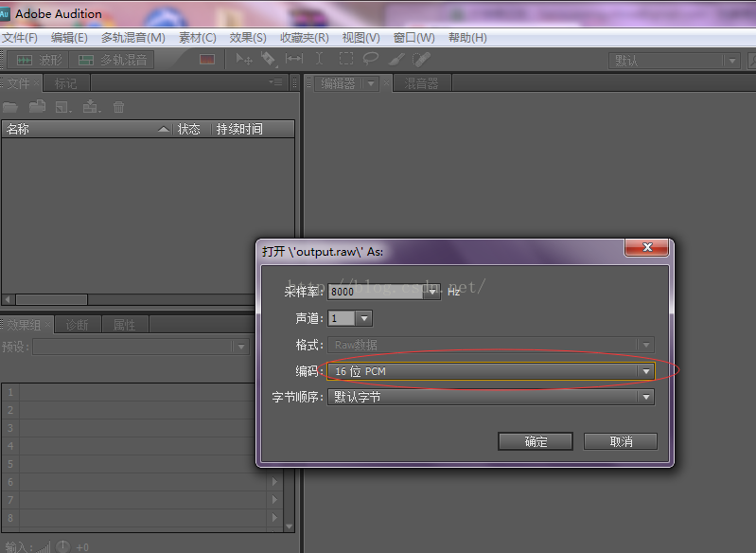The height and width of the screenshot is (553, 756).
Task: Sort files by 名称 column header
Action: click(87, 129)
